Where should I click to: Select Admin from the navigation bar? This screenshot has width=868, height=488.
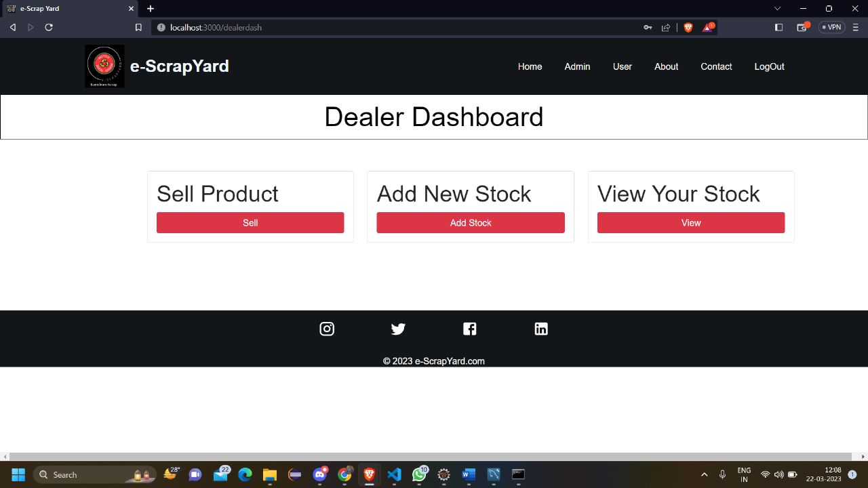coord(577,66)
